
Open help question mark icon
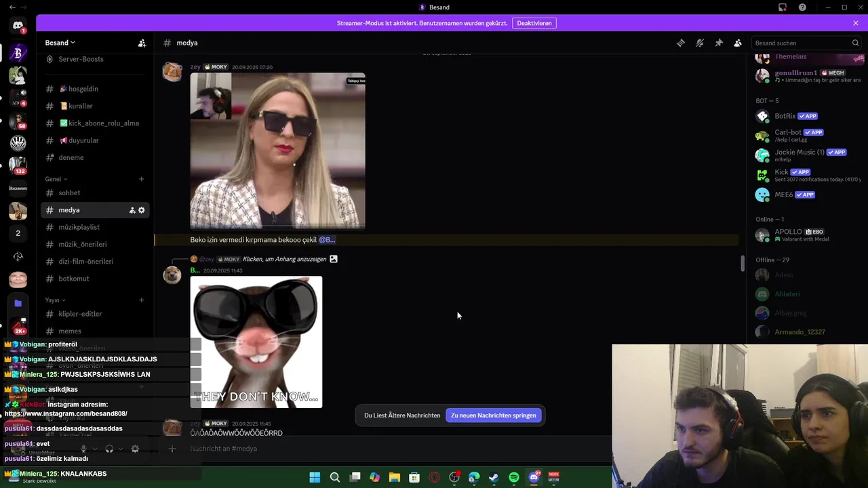[x=802, y=7]
